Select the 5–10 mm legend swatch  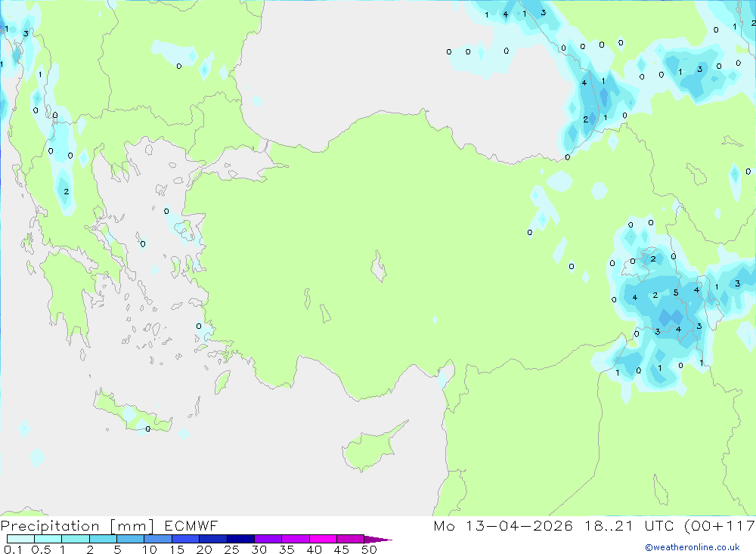click(131, 539)
